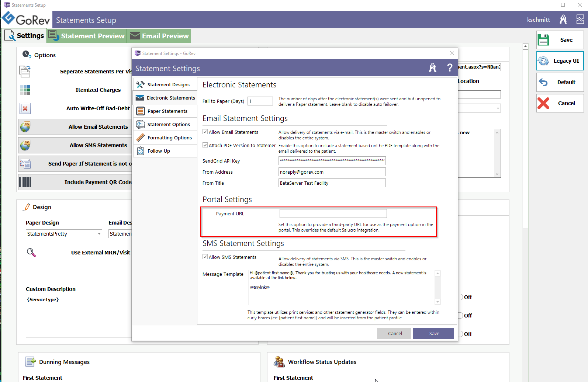The height and width of the screenshot is (382, 588).
Task: Toggle the Allow Email Statements option in main window
Action: click(75, 127)
